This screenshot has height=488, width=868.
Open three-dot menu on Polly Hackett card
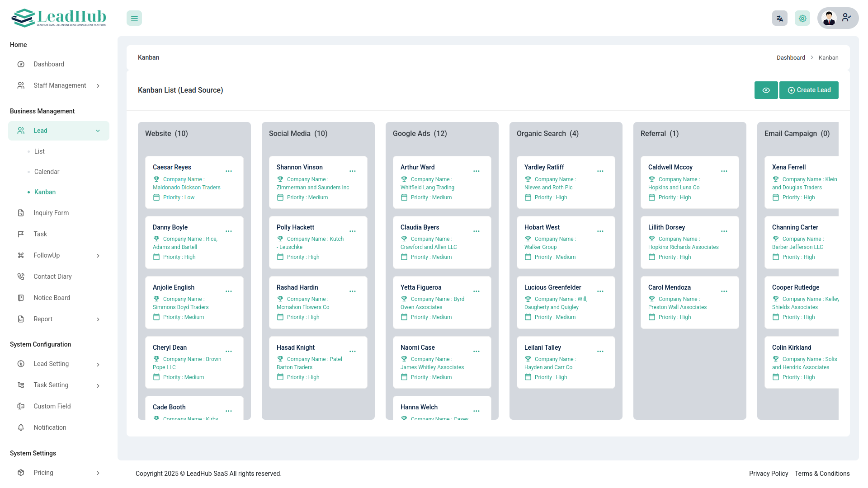353,231
